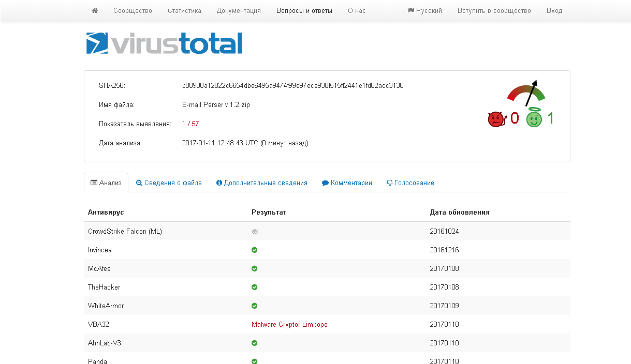Open the Комментарии tab
This screenshot has width=631, height=364.
(347, 183)
